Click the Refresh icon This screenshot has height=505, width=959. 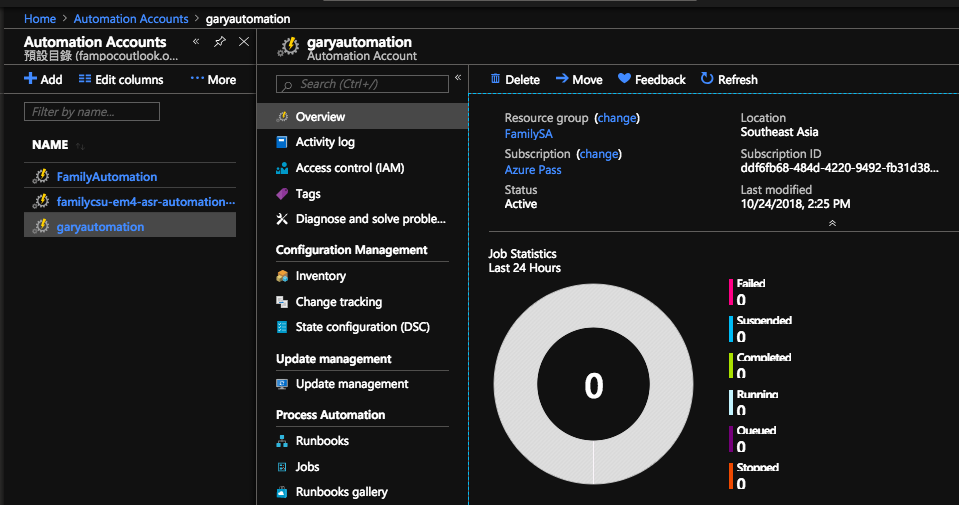pyautogui.click(x=707, y=78)
